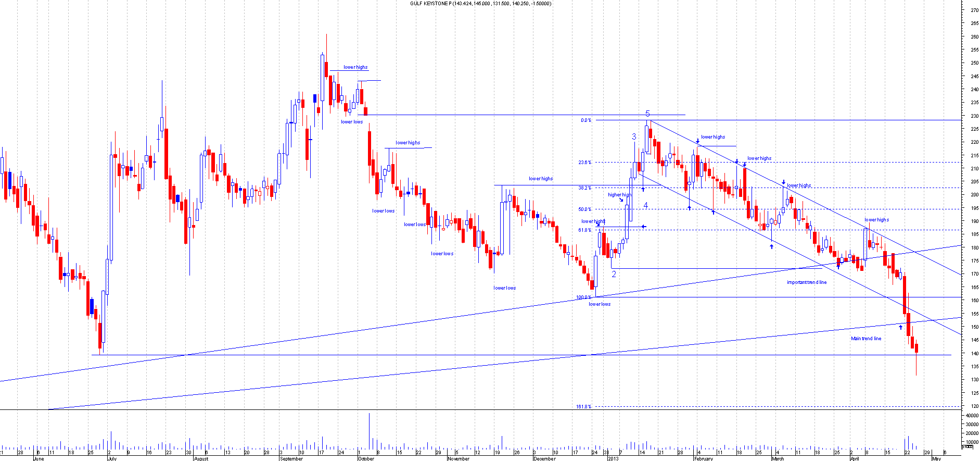This screenshot has height=461, width=980.
Task: Select Elliott wave label 3
Action: 634,136
